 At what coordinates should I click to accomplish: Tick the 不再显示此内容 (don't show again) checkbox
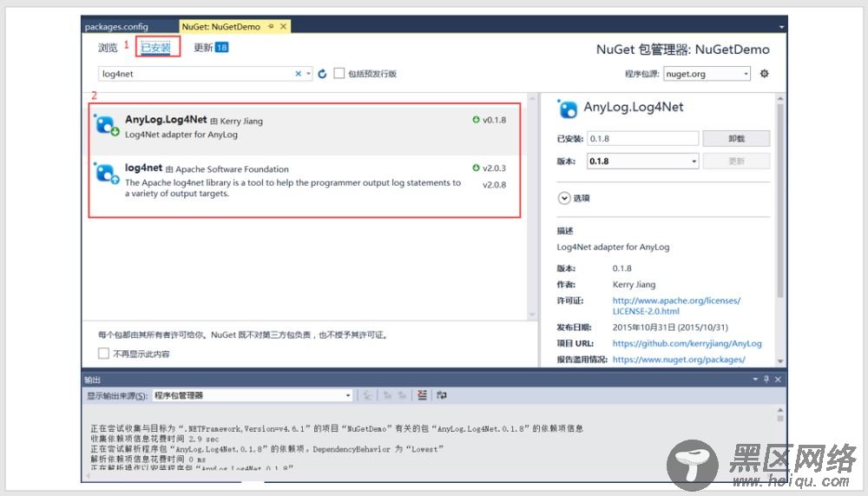pyautogui.click(x=103, y=354)
